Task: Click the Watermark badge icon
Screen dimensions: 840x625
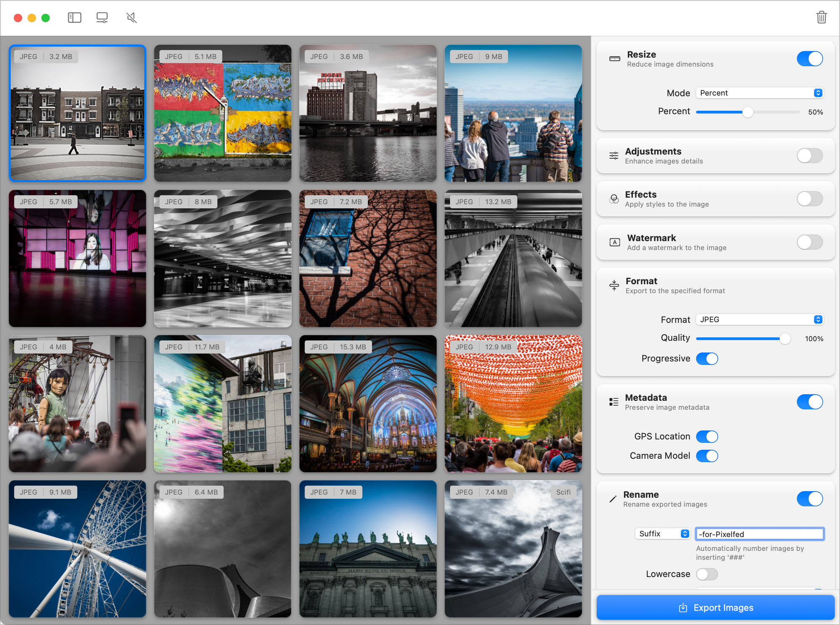Action: pos(614,242)
